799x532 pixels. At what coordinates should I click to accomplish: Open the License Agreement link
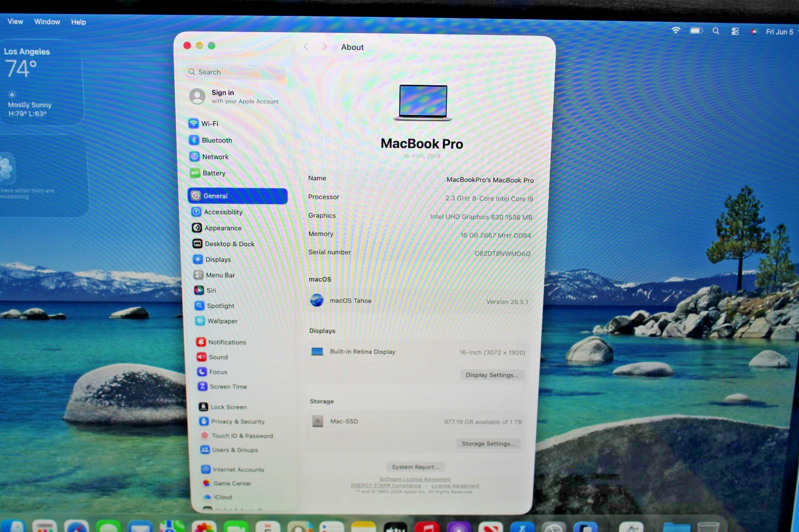coord(455,486)
